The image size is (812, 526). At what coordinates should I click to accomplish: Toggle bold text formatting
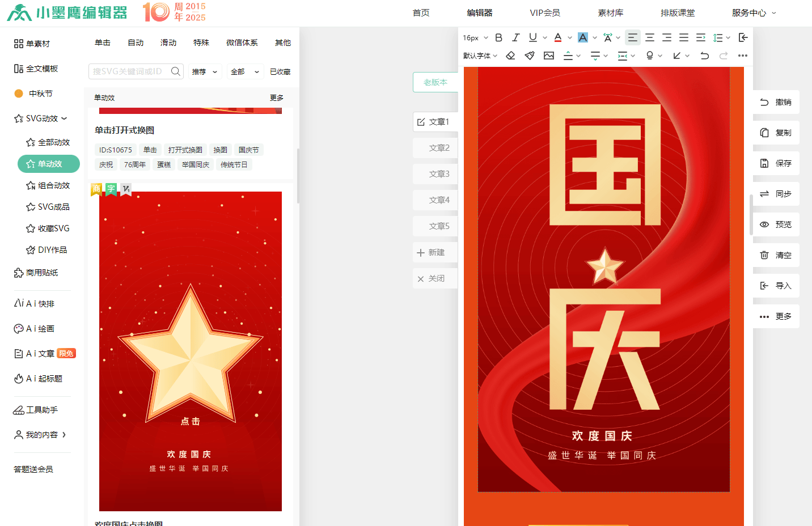(x=498, y=37)
